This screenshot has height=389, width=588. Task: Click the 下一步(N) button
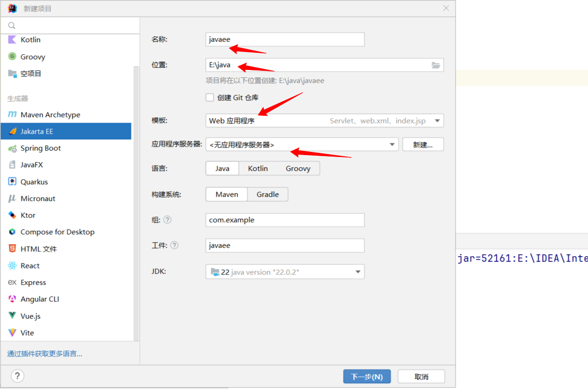click(367, 376)
